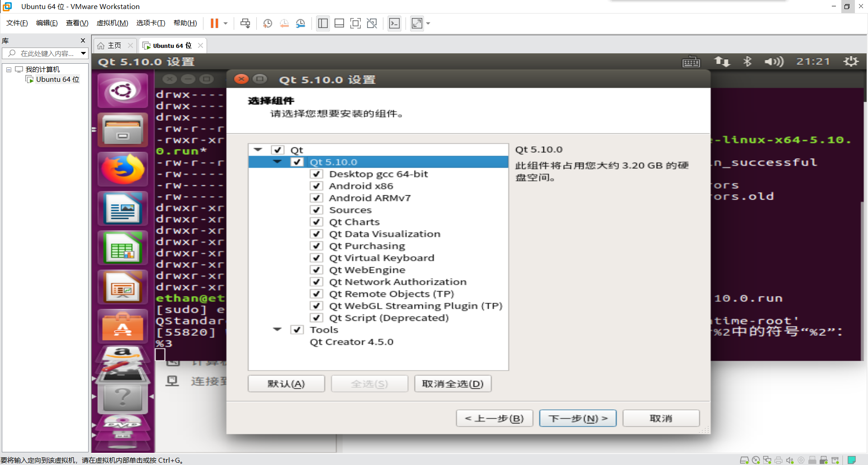The width and height of the screenshot is (868, 465).
Task: Take a snapshot of the virtual machine
Action: [x=267, y=23]
